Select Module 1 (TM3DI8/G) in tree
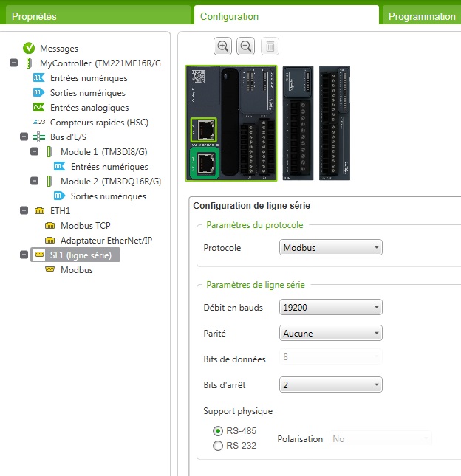Viewport: 461px width, 476px height. click(110, 152)
